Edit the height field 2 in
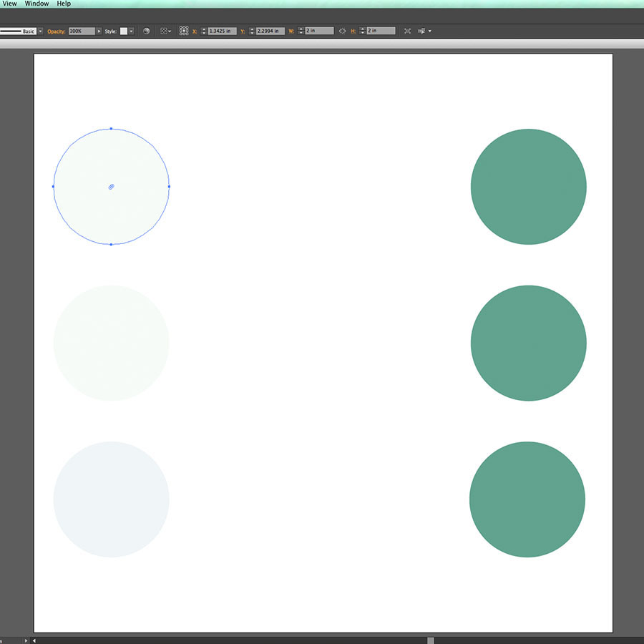 pos(381,31)
